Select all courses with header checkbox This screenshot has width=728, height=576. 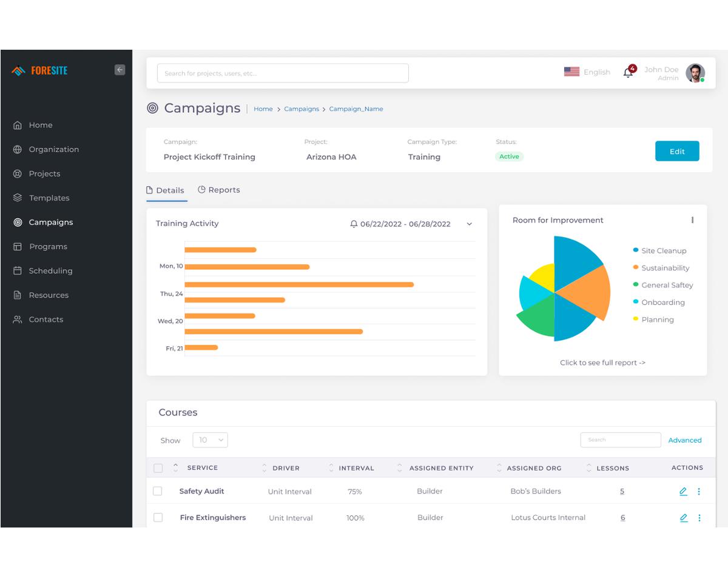[158, 468]
